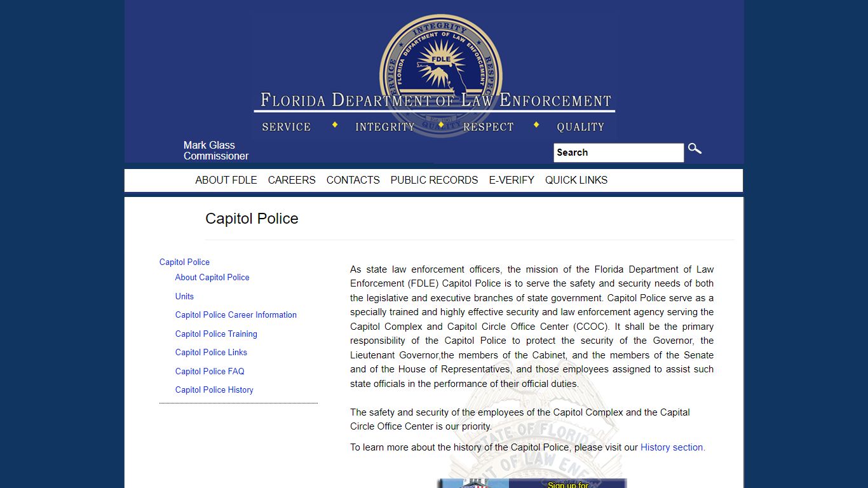Open the QUICK LINKS menu
This screenshot has width=868, height=488.
[576, 180]
